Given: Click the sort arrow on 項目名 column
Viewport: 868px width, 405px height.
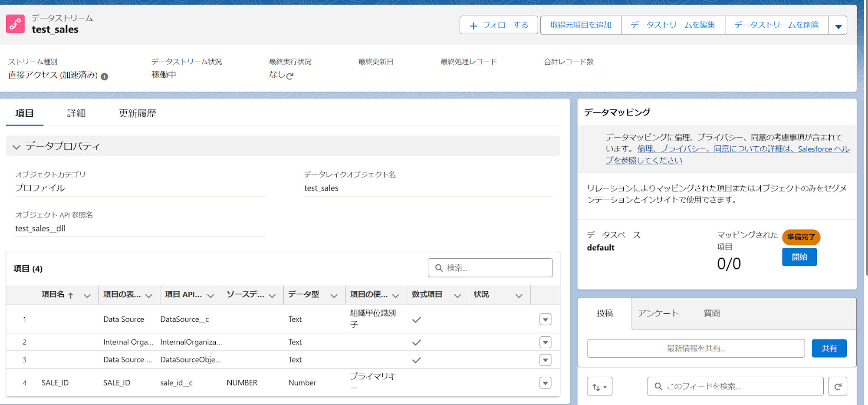Looking at the screenshot, I should [x=71, y=295].
